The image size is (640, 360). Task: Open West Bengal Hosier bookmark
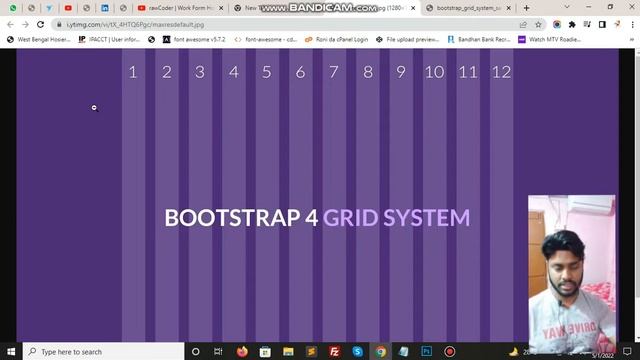tap(39, 39)
